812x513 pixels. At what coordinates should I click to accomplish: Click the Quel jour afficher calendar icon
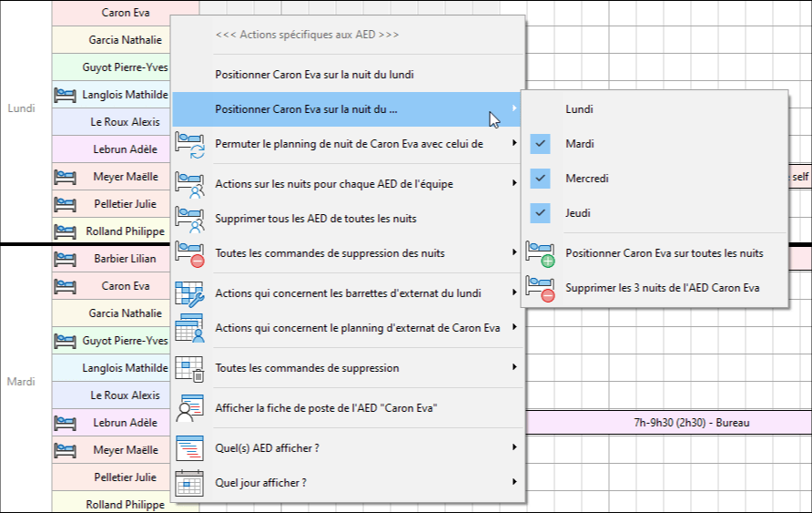tap(189, 483)
